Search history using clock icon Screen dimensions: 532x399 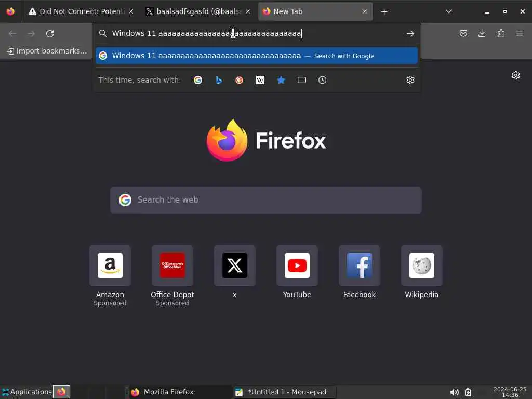click(x=322, y=80)
